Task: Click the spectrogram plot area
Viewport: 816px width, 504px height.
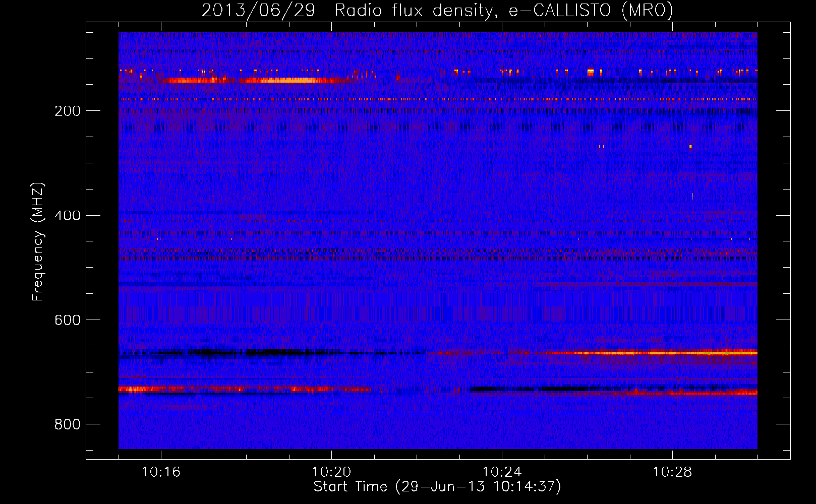Action: 438,240
